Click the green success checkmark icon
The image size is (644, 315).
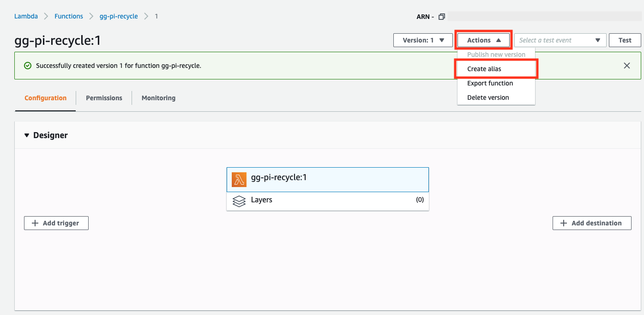(x=28, y=66)
